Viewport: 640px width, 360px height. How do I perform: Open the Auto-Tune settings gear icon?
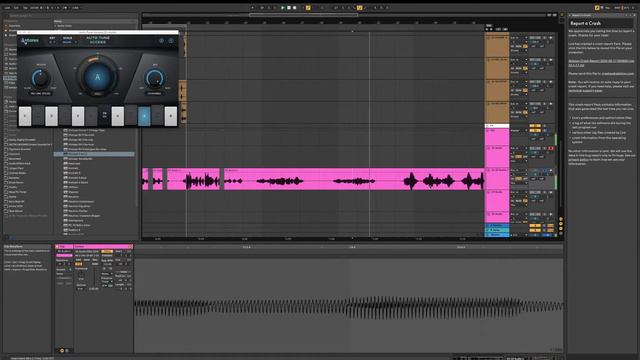(161, 40)
